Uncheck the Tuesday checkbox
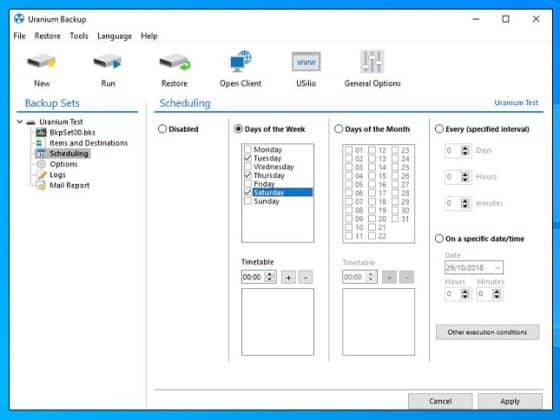This screenshot has width=560, height=420. [x=248, y=158]
